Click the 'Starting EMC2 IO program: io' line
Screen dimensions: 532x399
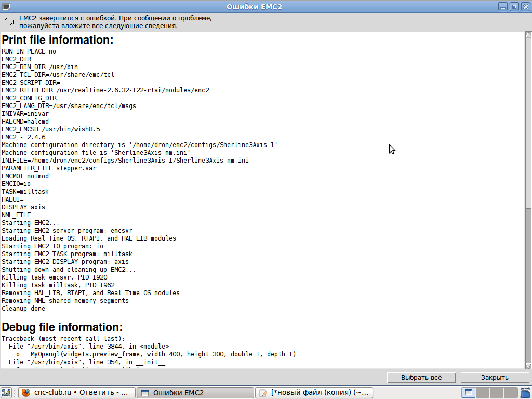[x=52, y=246]
